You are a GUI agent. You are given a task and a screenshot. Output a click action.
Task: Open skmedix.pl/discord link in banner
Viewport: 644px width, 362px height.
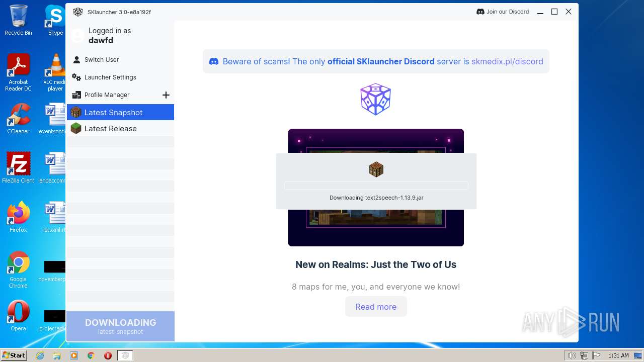pos(507,61)
